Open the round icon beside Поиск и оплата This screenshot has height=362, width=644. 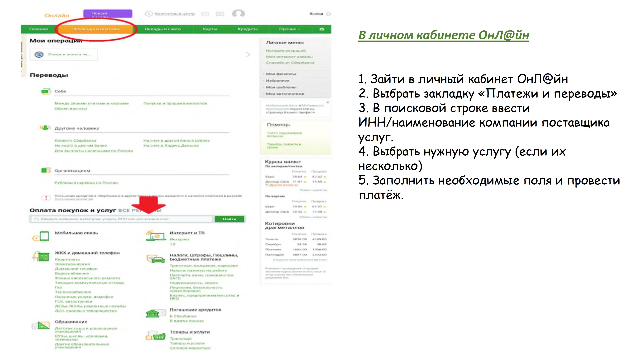pyautogui.click(x=39, y=55)
